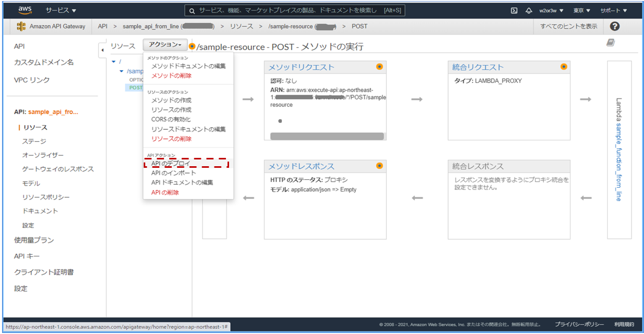The height and width of the screenshot is (334, 644).
Task: Open the サービス menu
Action: pyautogui.click(x=57, y=9)
